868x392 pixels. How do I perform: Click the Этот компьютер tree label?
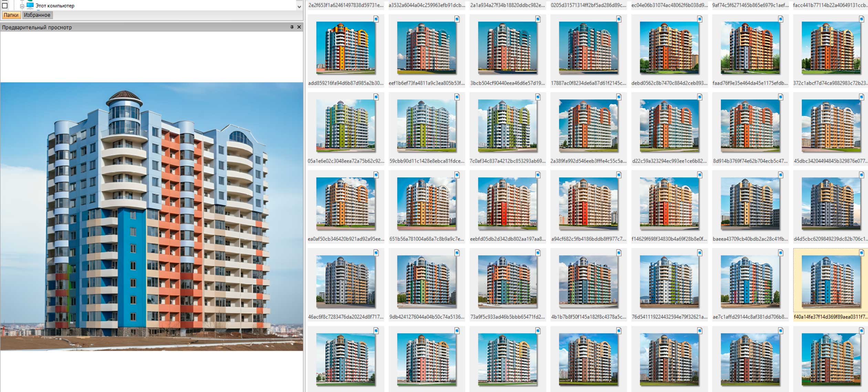point(55,6)
